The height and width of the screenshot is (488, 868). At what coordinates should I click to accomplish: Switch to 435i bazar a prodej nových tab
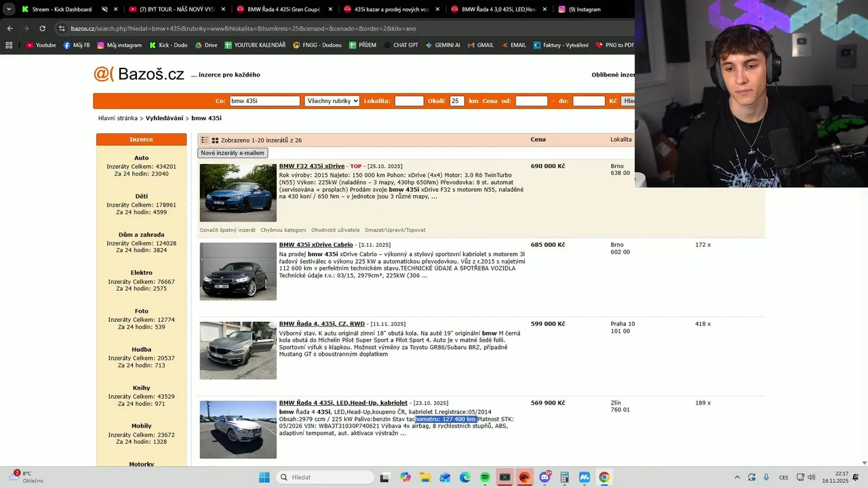coord(392,9)
